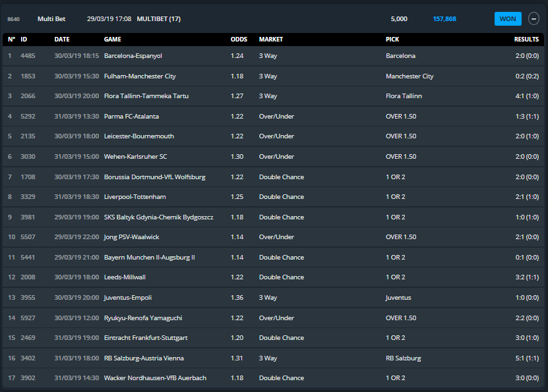The image size is (548, 392).
Task: Select the Bayern Munchen II-Augsburg II game
Action: 149,257
